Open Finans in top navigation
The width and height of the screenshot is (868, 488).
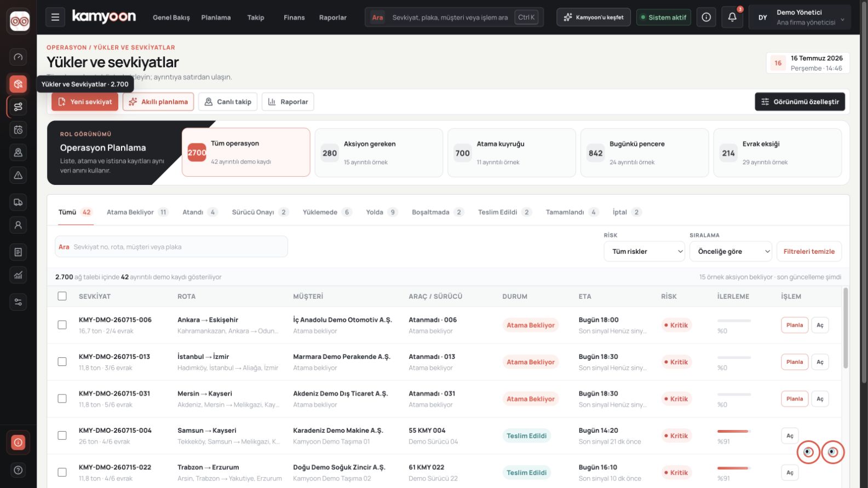[x=294, y=18]
